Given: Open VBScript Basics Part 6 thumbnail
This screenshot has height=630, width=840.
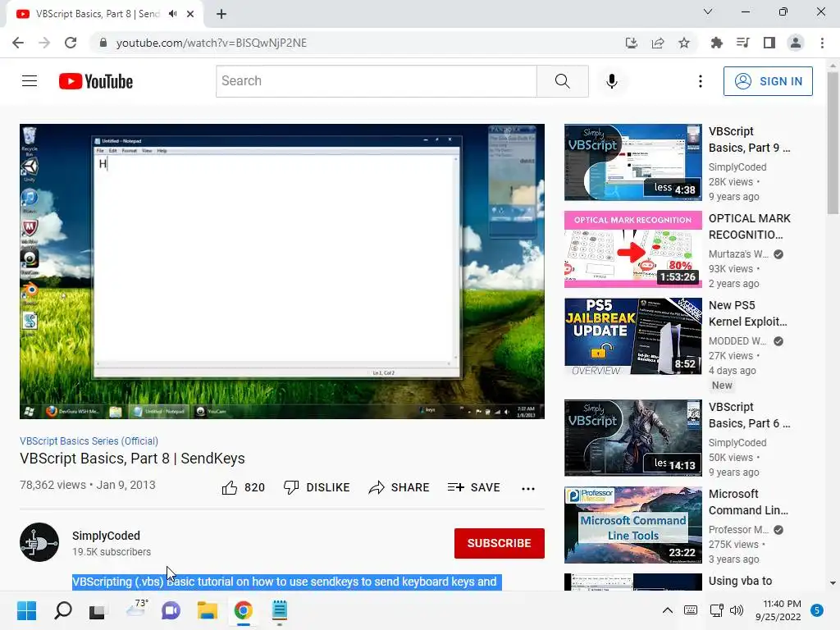Looking at the screenshot, I should (632, 438).
